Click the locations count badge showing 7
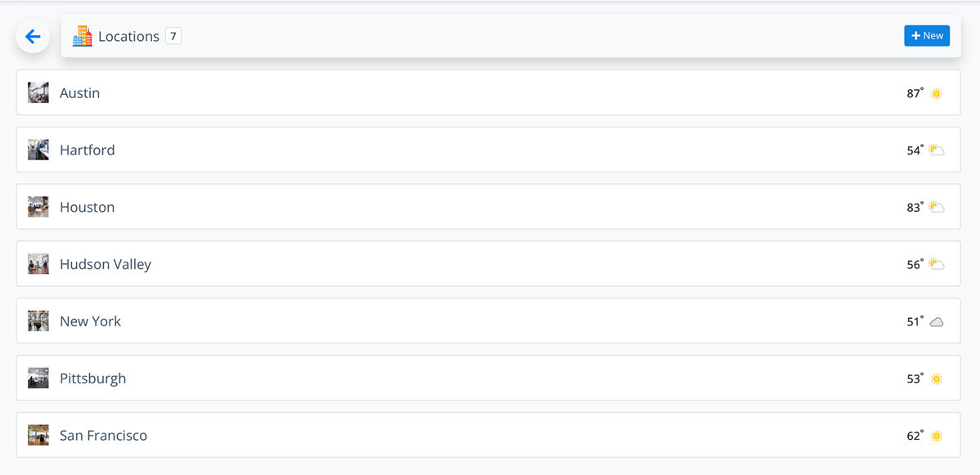 173,36
